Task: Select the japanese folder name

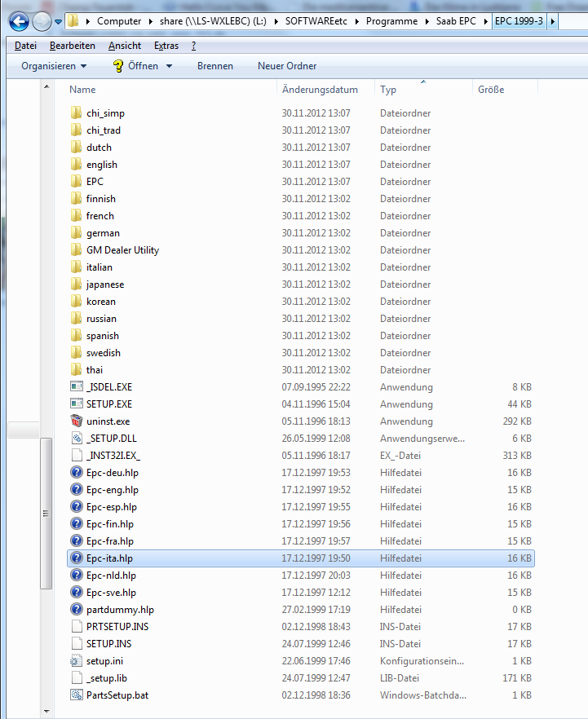Action: 105,285
